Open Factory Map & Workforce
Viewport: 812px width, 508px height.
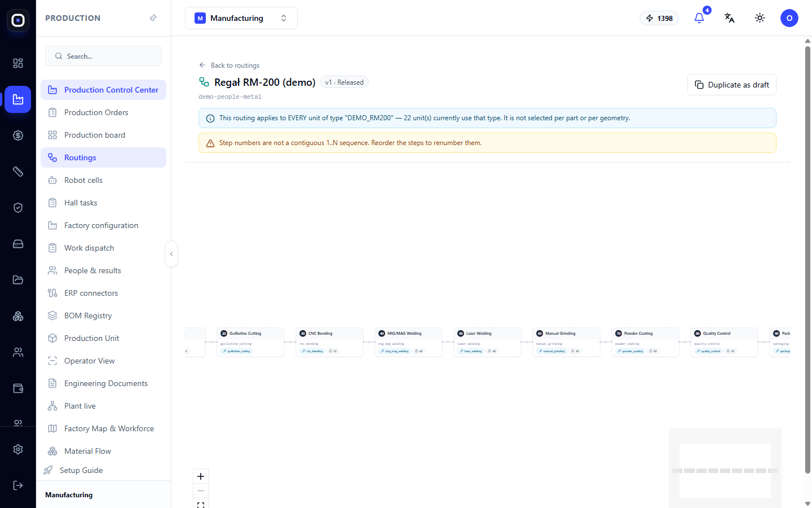point(103,428)
